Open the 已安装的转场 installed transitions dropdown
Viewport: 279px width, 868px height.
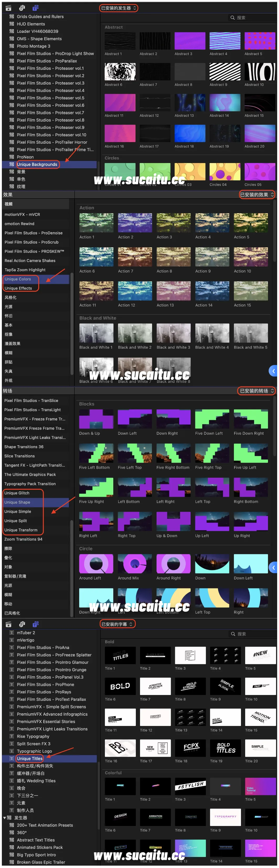tap(257, 390)
